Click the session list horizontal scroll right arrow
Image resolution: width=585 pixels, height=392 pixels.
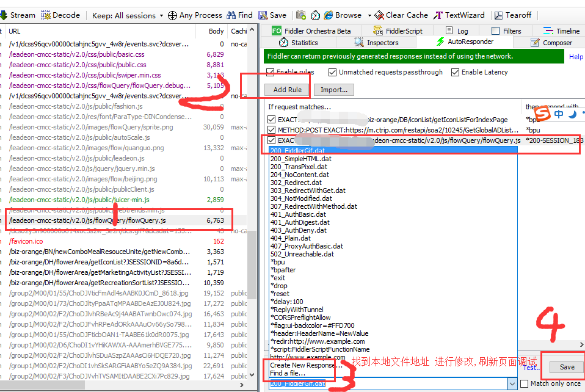[242, 385]
